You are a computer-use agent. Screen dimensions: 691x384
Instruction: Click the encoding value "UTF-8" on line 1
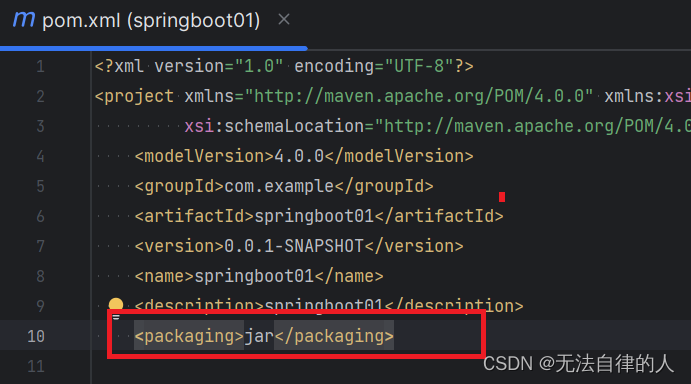click(x=419, y=67)
